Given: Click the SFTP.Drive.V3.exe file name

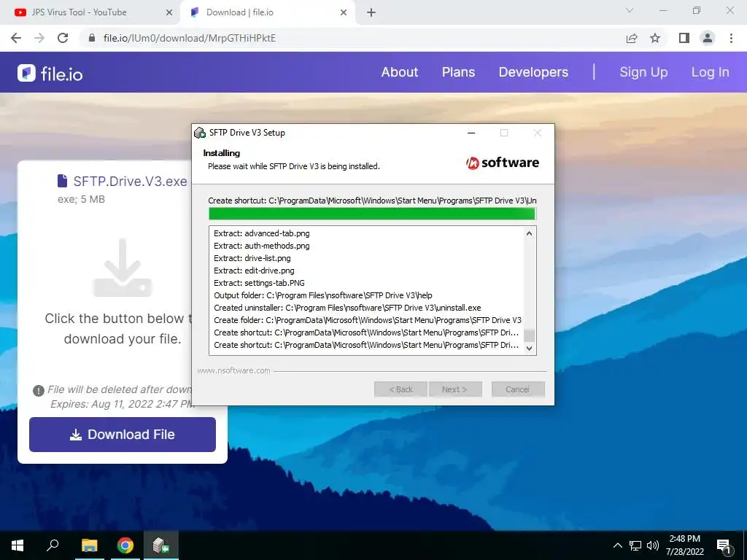Looking at the screenshot, I should (x=130, y=182).
